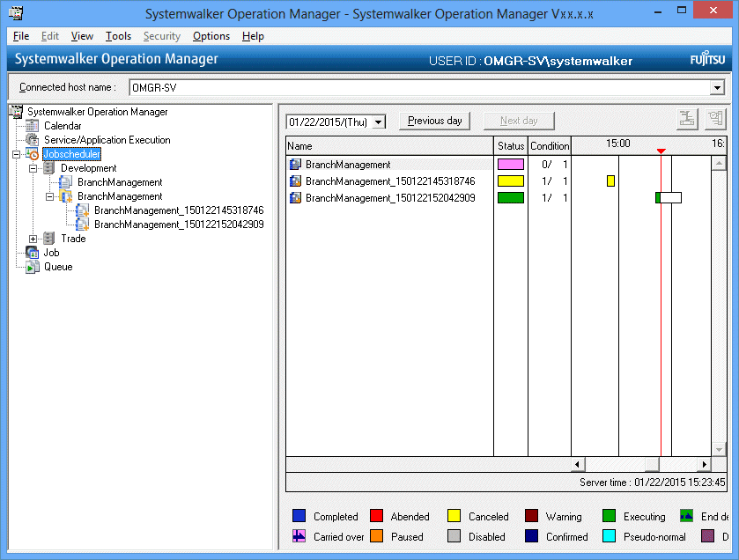Click the first toolbar icon right of Next day
The height and width of the screenshot is (560, 739).
[687, 121]
